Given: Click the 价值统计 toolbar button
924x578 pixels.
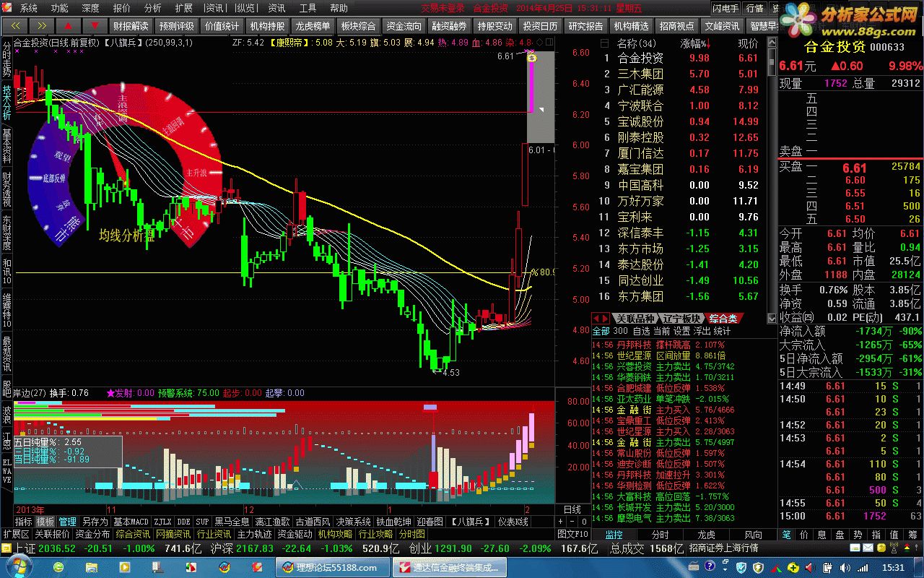Looking at the screenshot, I should pos(222,25).
